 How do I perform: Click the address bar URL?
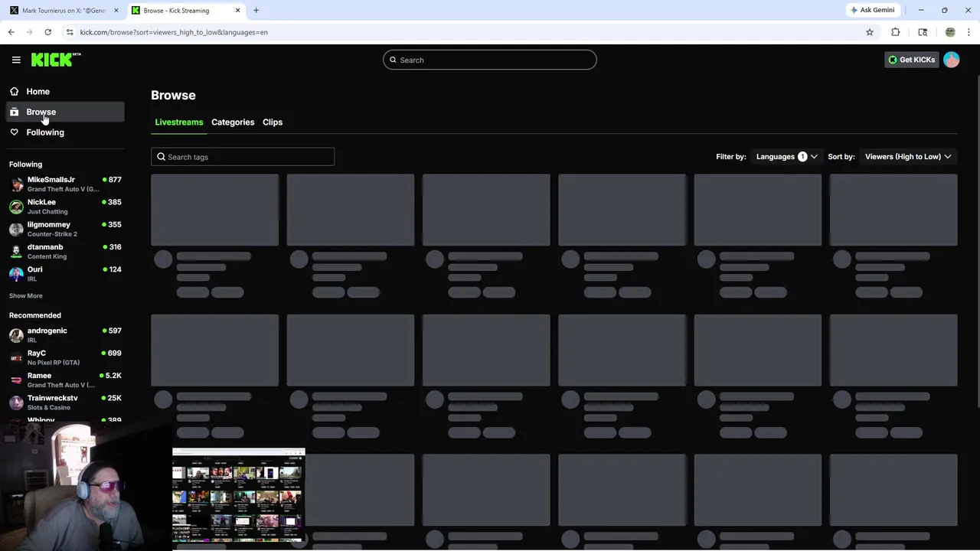(x=174, y=32)
